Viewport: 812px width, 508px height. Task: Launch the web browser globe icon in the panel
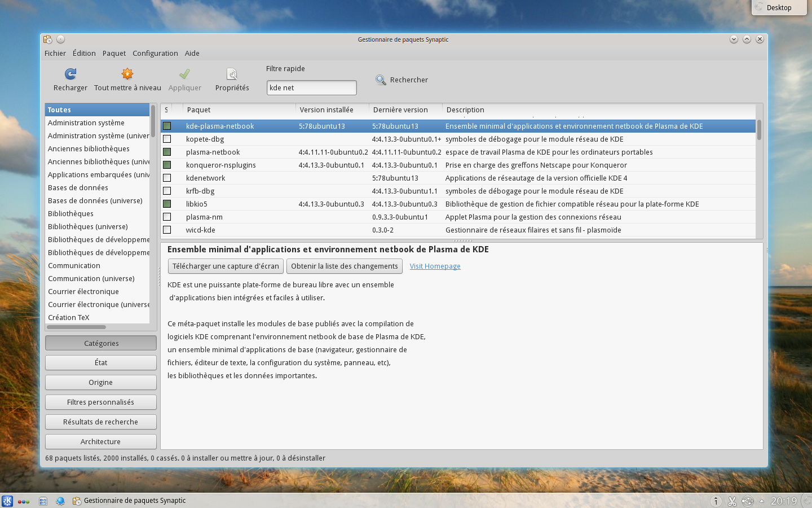[60, 501]
